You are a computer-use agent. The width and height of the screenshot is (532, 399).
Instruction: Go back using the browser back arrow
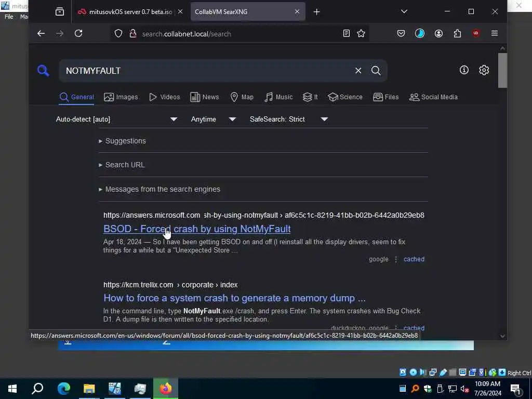point(41,33)
